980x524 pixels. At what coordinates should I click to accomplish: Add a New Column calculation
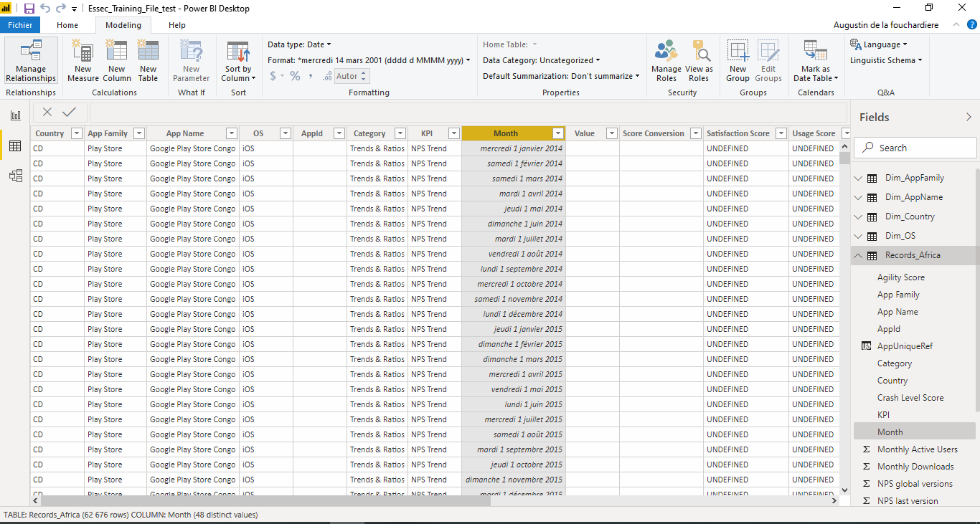[x=116, y=61]
